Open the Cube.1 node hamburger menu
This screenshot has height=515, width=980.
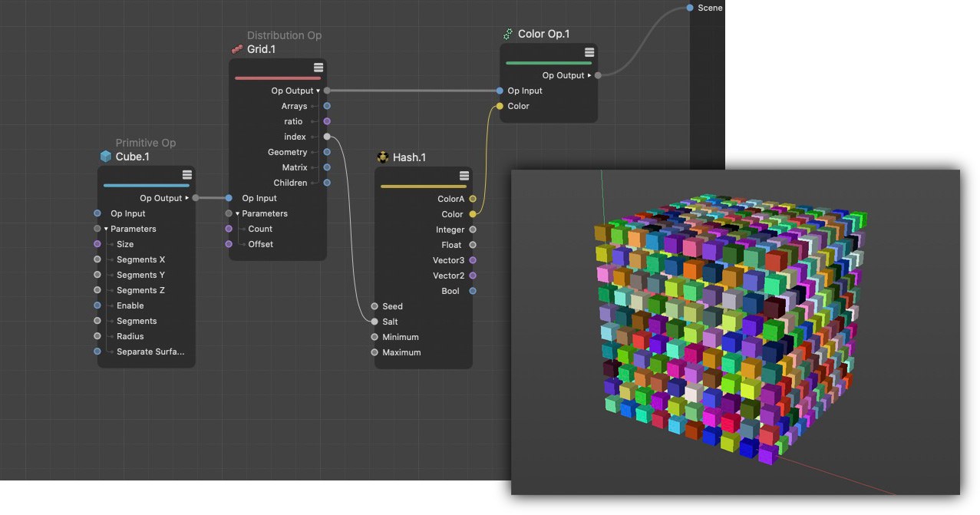[186, 175]
